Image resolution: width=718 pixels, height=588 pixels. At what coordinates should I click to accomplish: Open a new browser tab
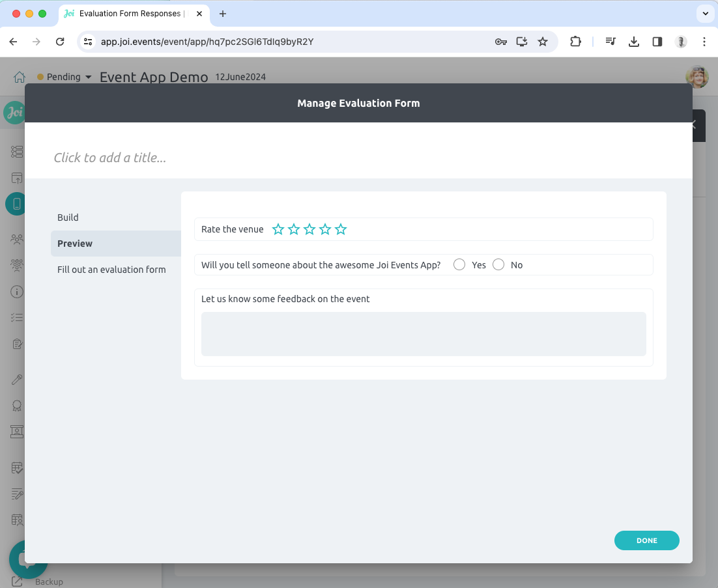tap(223, 14)
